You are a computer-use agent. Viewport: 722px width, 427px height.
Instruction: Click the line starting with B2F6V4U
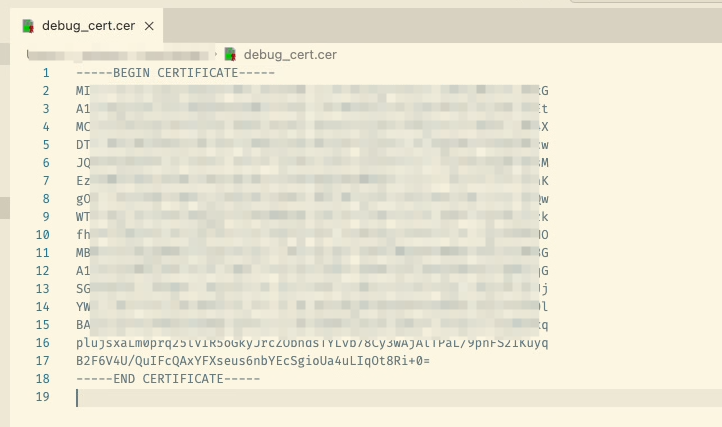pos(252,361)
